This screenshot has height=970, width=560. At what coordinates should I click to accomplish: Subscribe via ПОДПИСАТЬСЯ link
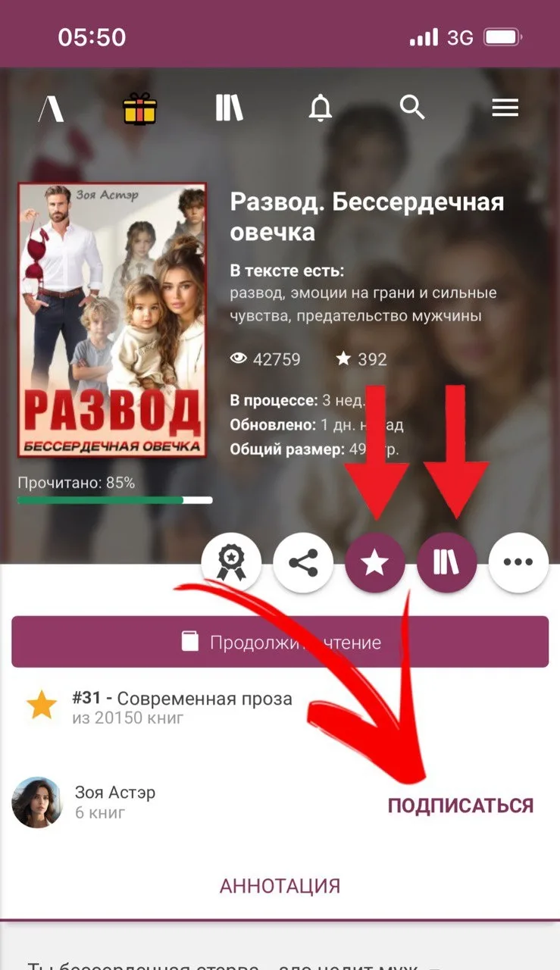(461, 806)
